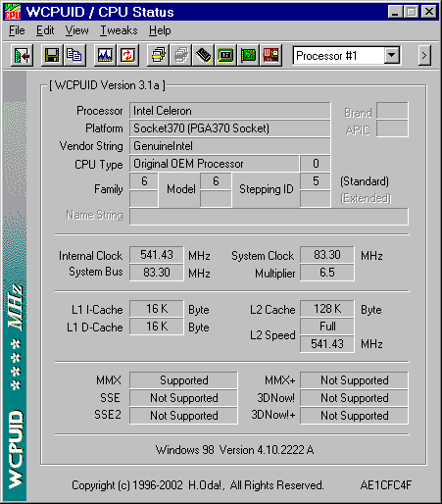This screenshot has width=442, height=504.
Task: Click the Save floppy disk icon
Action: tap(52, 56)
